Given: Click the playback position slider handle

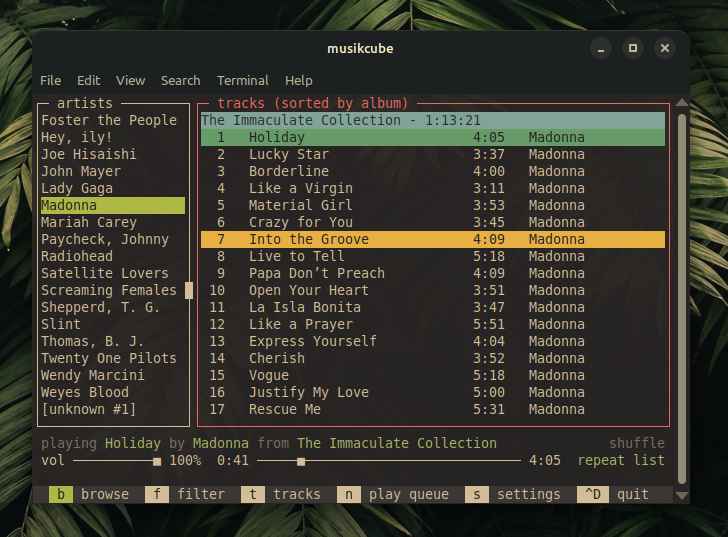Looking at the screenshot, I should point(301,461).
